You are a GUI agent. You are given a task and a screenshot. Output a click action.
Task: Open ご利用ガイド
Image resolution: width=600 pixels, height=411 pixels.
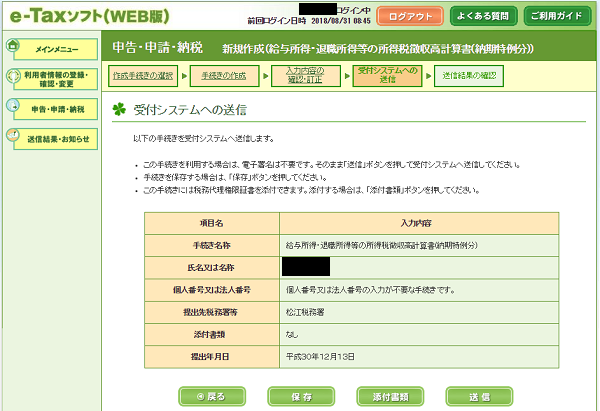pyautogui.click(x=557, y=16)
